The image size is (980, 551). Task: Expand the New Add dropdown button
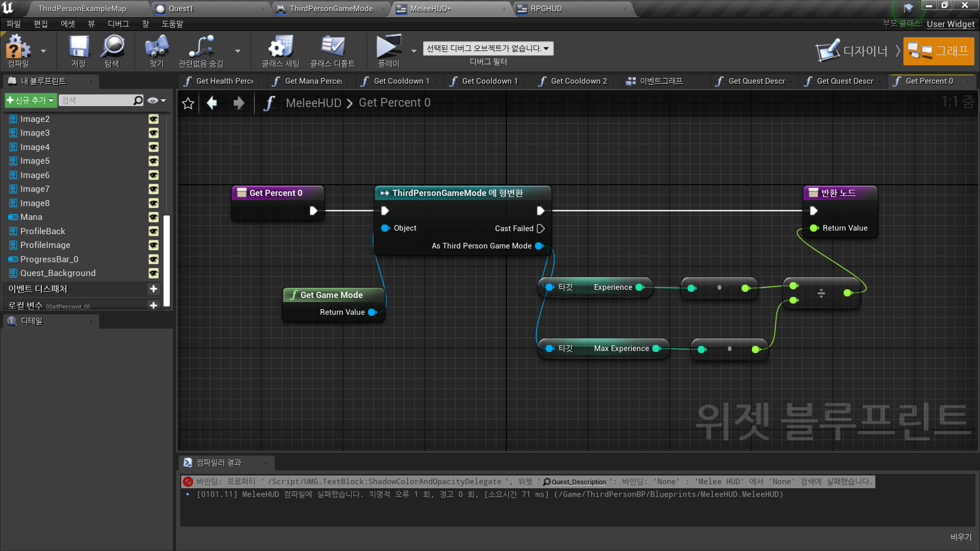pos(30,101)
